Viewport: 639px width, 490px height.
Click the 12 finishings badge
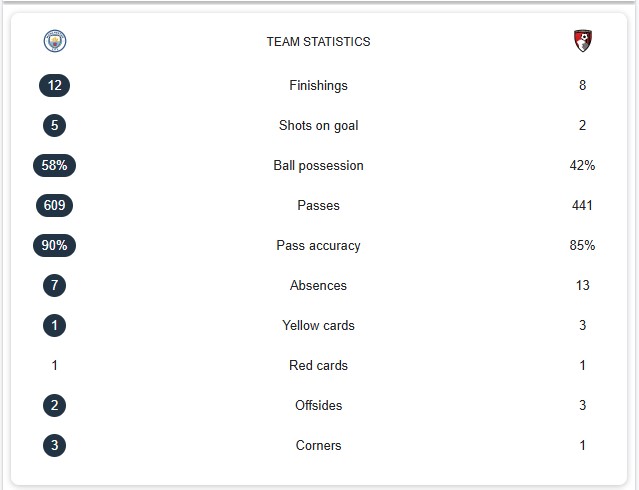click(55, 85)
